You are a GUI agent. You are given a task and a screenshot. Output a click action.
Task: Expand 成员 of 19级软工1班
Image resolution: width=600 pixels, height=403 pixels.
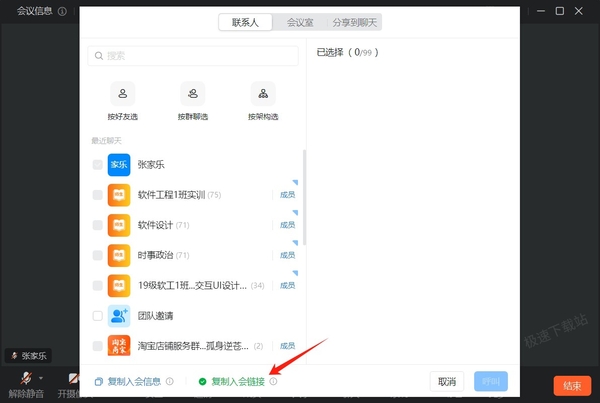(287, 286)
